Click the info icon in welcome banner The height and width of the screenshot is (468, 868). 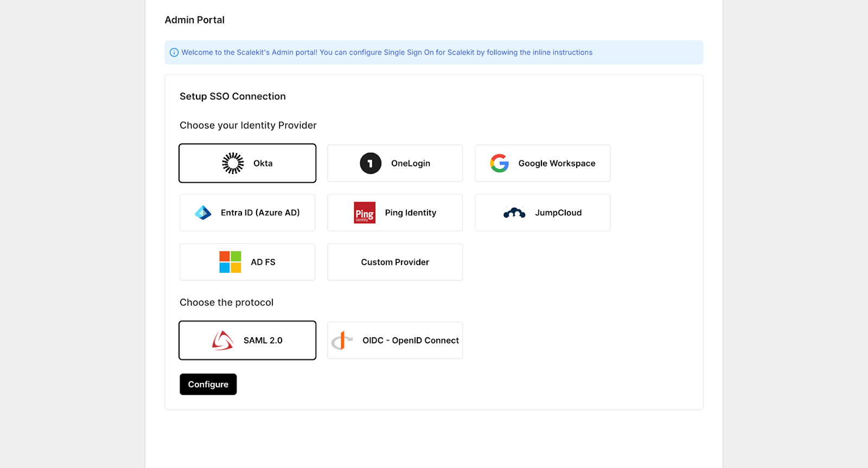(x=174, y=53)
